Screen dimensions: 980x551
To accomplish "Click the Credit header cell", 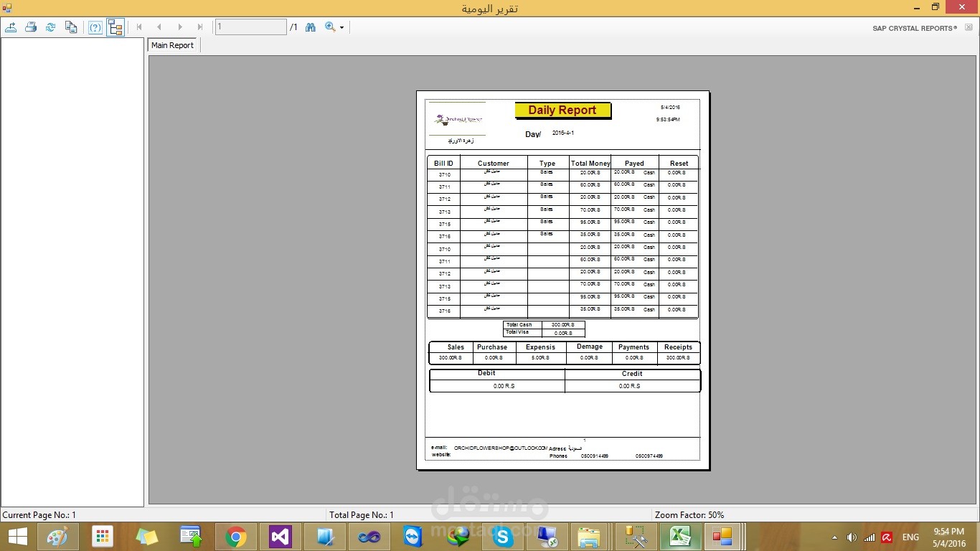I will [632, 374].
